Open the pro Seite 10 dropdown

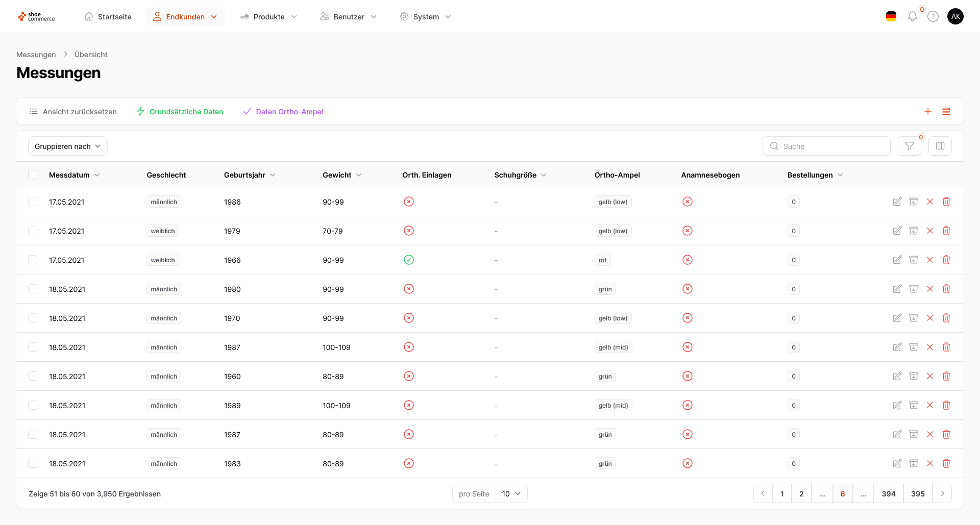point(511,494)
